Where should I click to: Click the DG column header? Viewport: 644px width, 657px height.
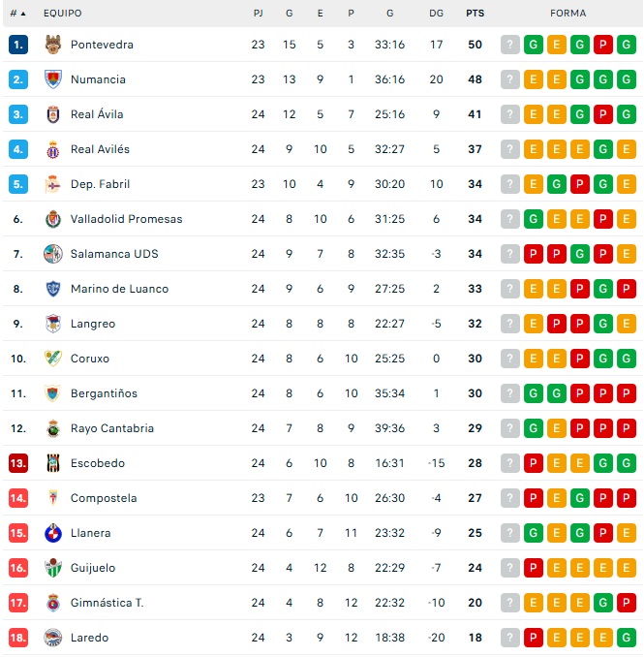436,14
